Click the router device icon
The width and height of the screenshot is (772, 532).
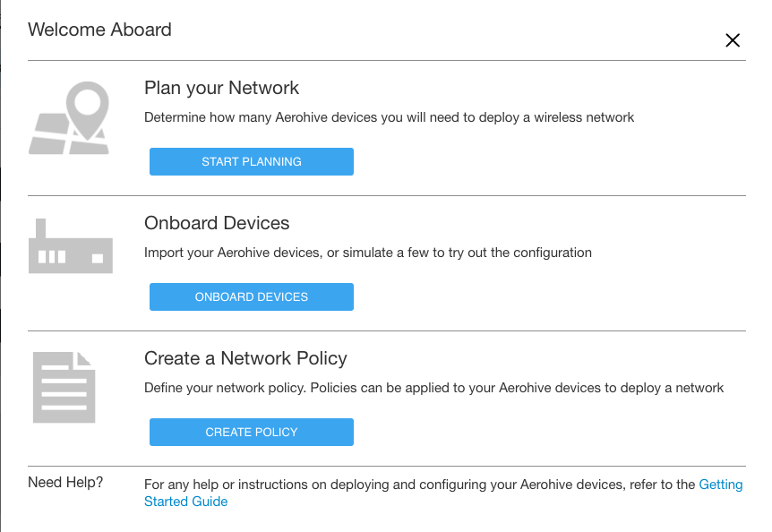71,246
